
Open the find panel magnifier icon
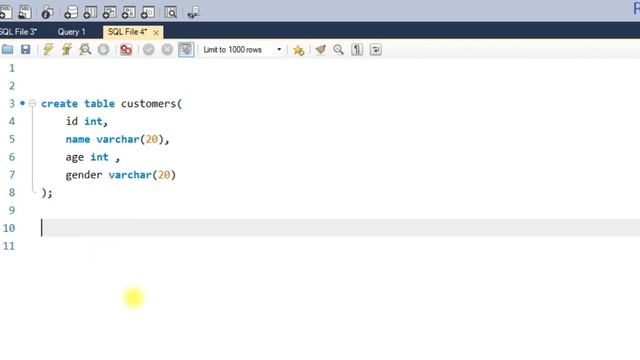[338, 50]
